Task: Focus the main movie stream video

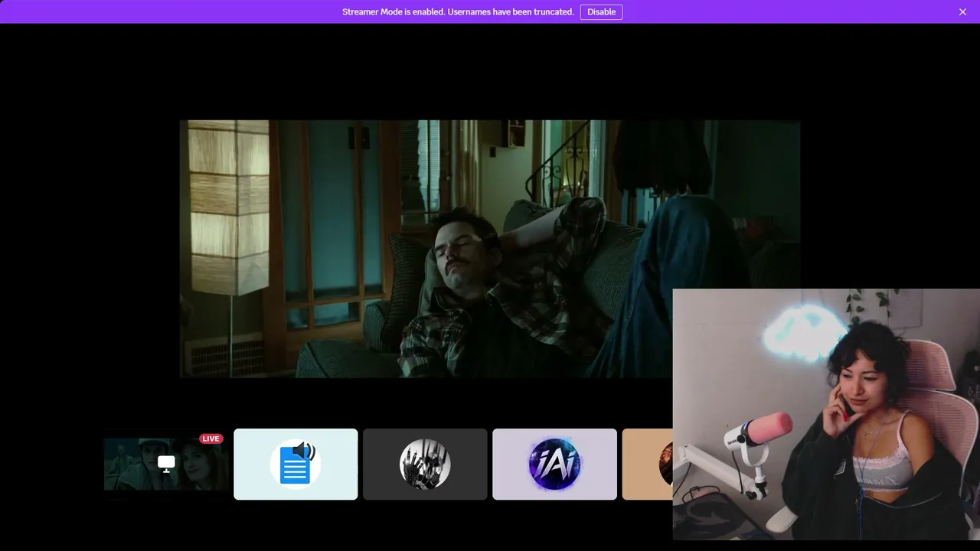Action: [490, 249]
